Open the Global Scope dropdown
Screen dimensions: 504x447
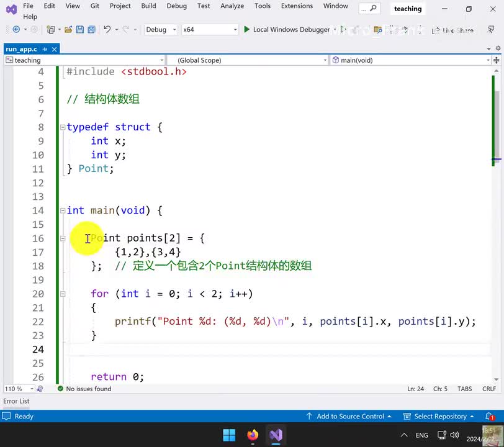(248, 60)
